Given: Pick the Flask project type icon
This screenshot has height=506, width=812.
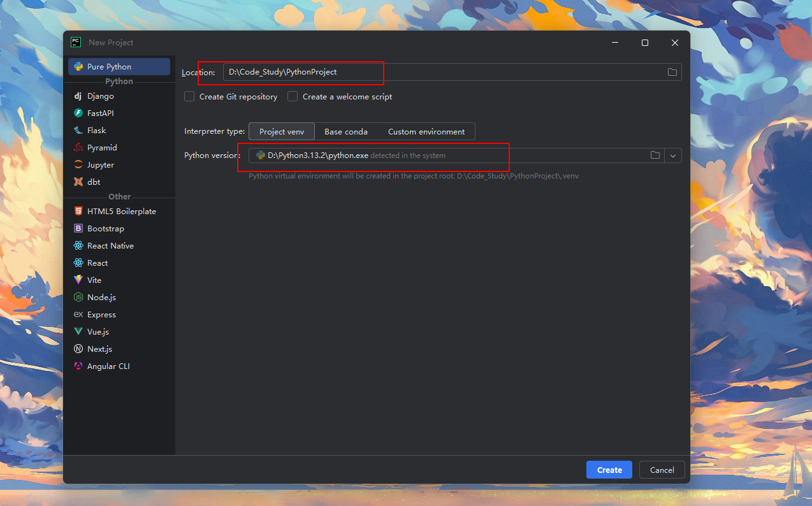Looking at the screenshot, I should coord(78,131).
